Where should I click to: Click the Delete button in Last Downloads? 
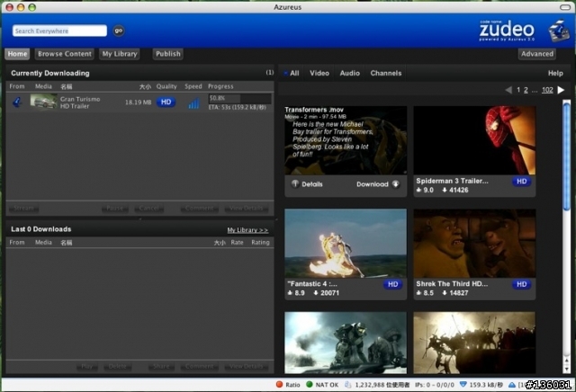point(118,366)
